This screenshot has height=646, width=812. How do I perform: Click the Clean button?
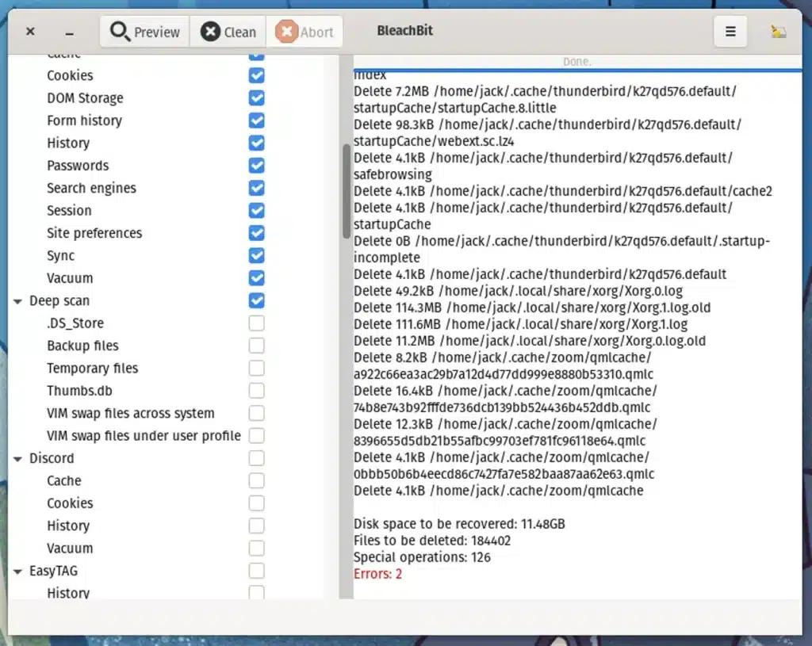pos(228,32)
